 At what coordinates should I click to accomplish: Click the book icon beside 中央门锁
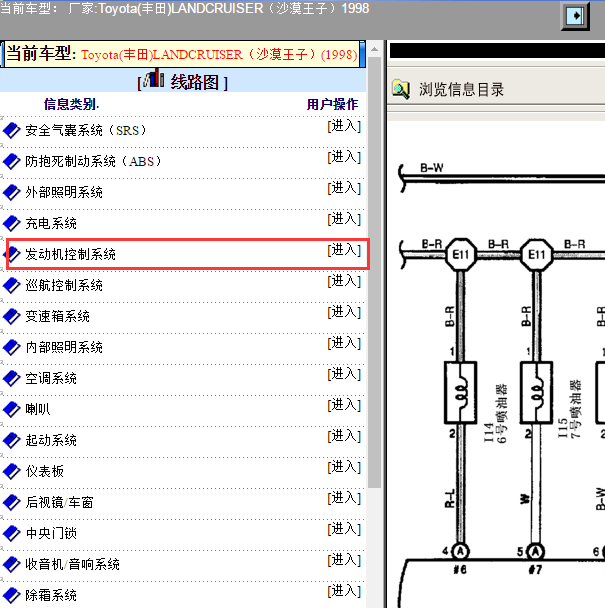12,534
